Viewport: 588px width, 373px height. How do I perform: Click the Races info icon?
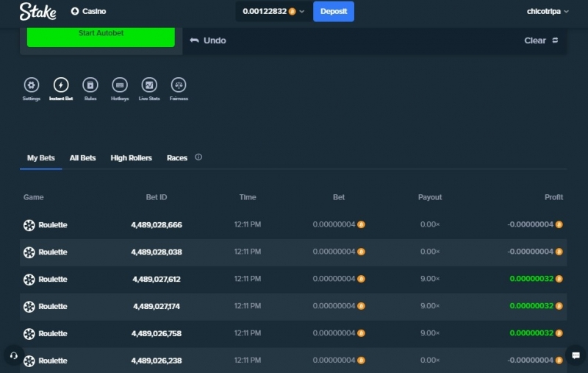(x=198, y=157)
